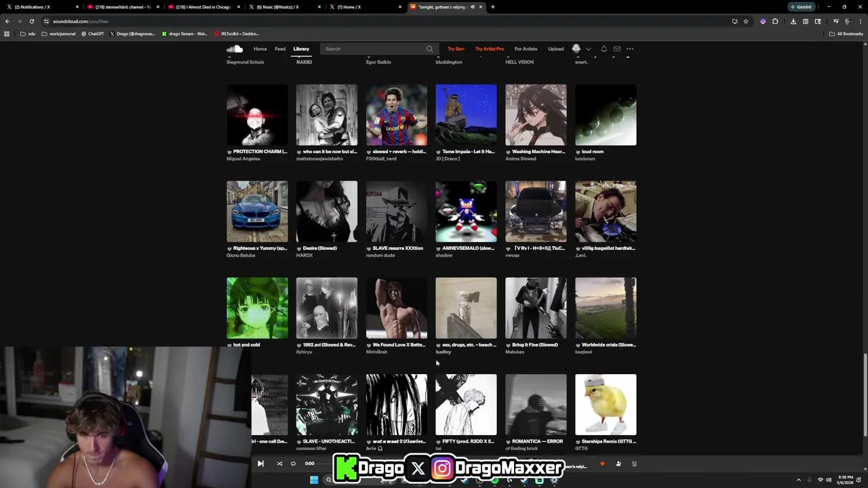Reload the SoundCloud page

click(31, 21)
